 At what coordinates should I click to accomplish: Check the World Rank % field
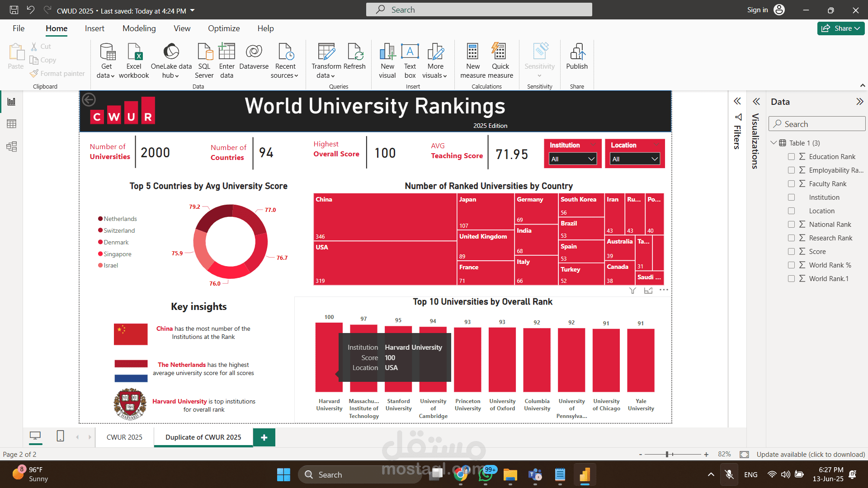coord(791,265)
